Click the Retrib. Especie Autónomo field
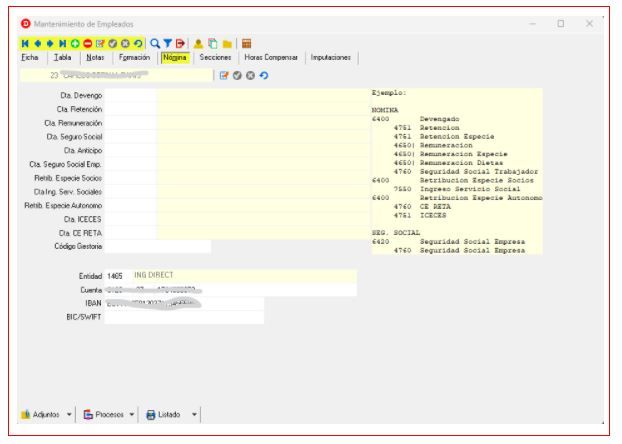 [131, 206]
